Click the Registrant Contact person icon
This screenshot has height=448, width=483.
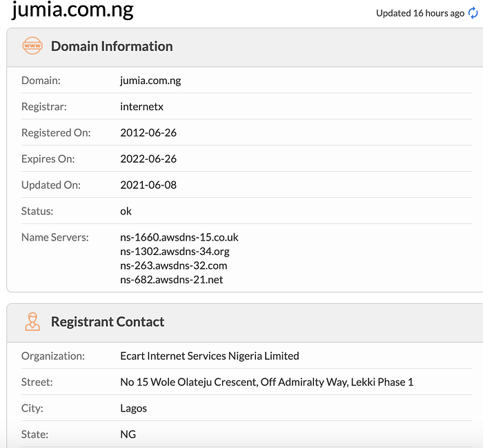point(32,322)
